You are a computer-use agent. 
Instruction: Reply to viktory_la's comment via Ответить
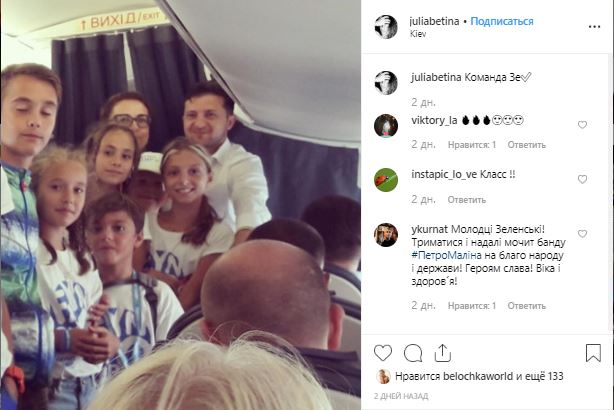click(x=527, y=145)
